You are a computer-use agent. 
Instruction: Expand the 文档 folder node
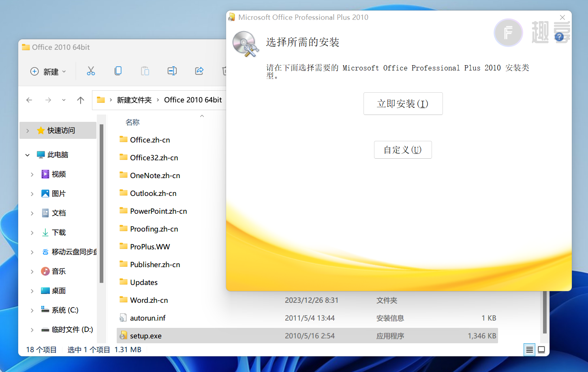[x=32, y=213]
